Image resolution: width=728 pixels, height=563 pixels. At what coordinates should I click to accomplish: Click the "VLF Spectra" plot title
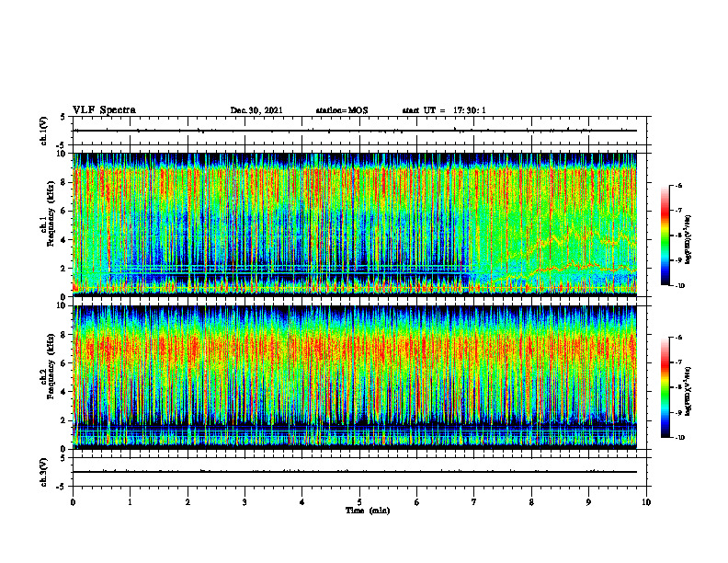pyautogui.click(x=104, y=109)
